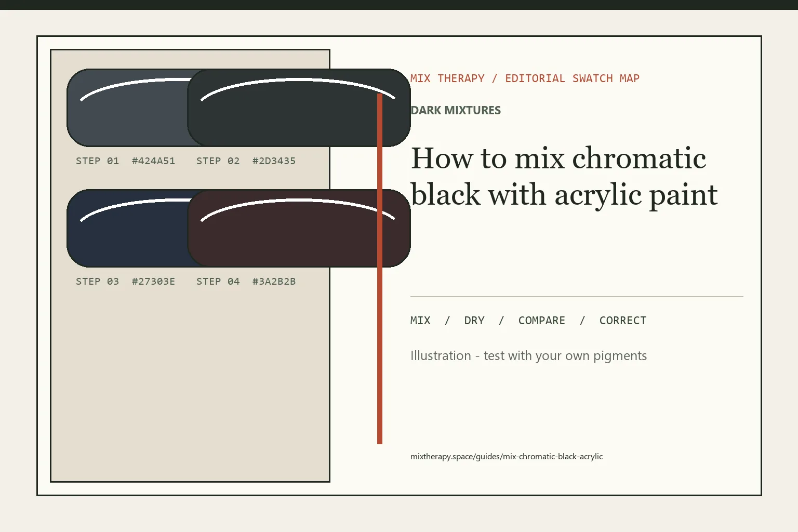Click the word 'DRY' in the steps line

pos(474,321)
